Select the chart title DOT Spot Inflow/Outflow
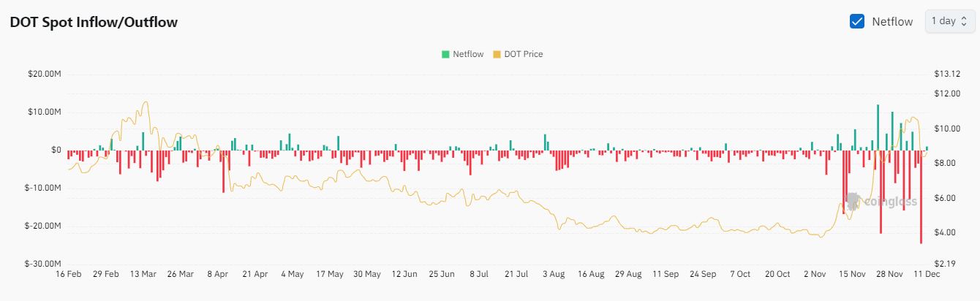980x301 pixels. 94,22
